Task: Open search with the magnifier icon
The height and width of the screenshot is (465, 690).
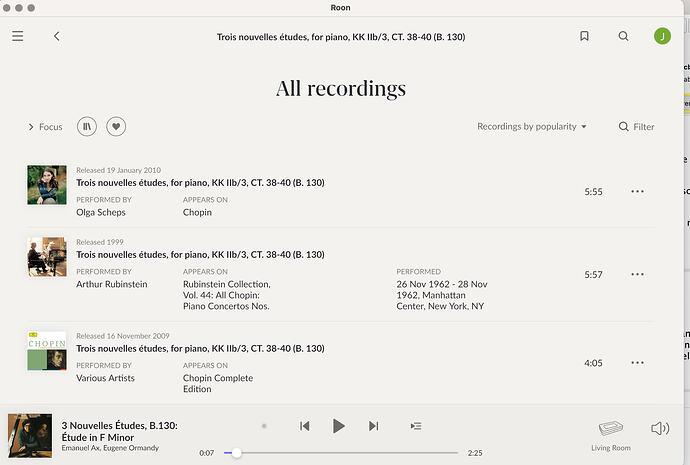Action: 623,36
